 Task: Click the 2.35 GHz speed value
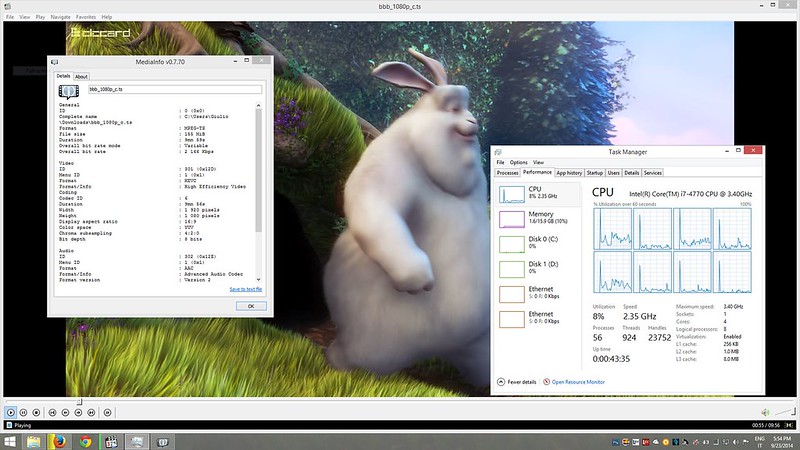pyautogui.click(x=639, y=316)
